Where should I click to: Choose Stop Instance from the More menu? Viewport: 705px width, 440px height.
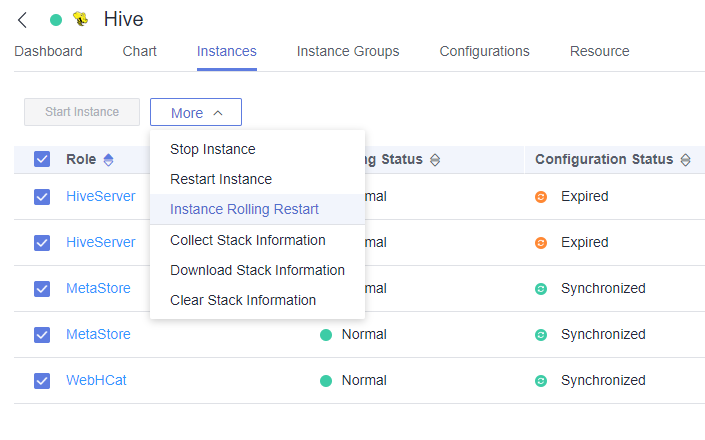[257, 149]
